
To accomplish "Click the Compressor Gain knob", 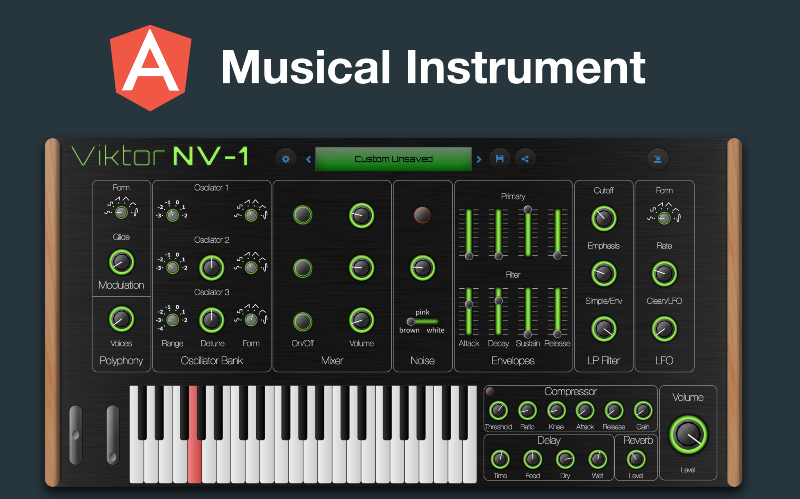I will pos(643,410).
